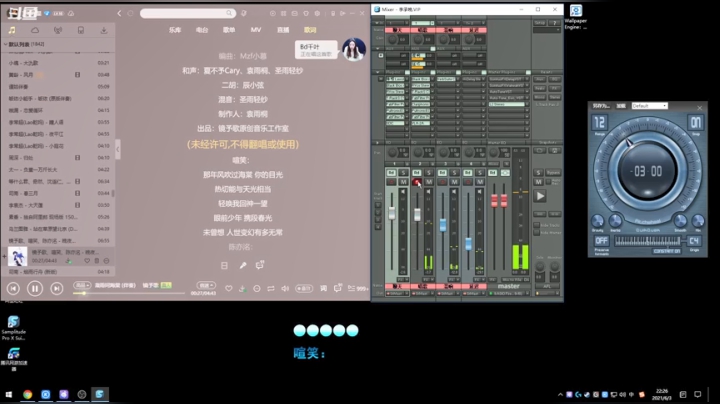720x404 pixels.
Task: Open comments icon in the player bar
Action: pyautogui.click(x=338, y=288)
